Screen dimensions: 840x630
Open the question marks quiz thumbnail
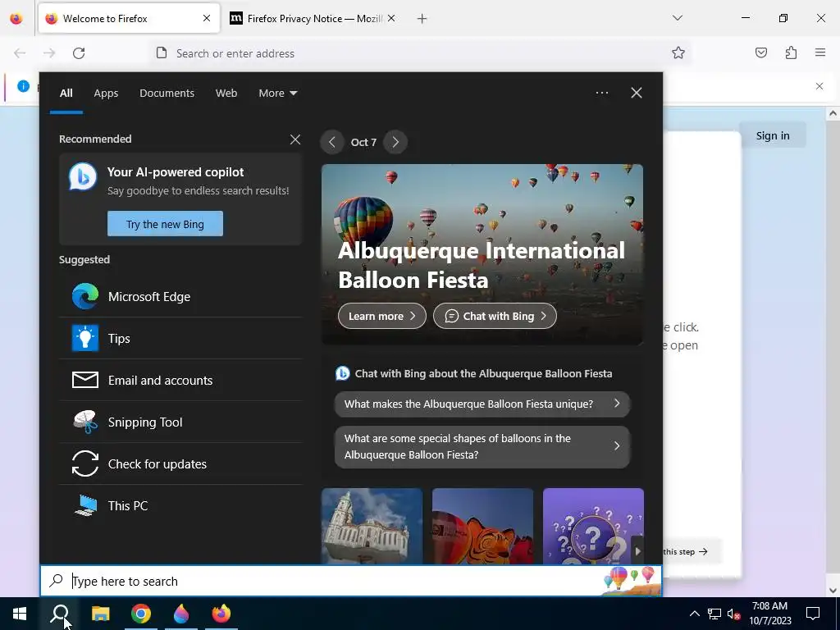point(594,526)
